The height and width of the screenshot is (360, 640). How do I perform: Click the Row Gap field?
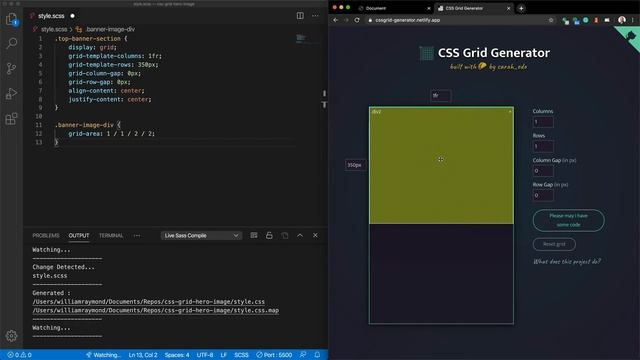coord(543,195)
